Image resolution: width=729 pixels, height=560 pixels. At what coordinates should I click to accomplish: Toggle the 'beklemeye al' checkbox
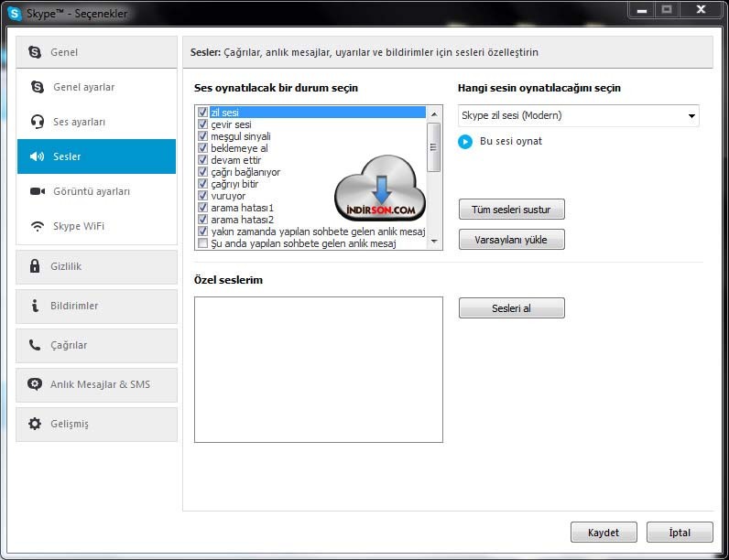(202, 147)
